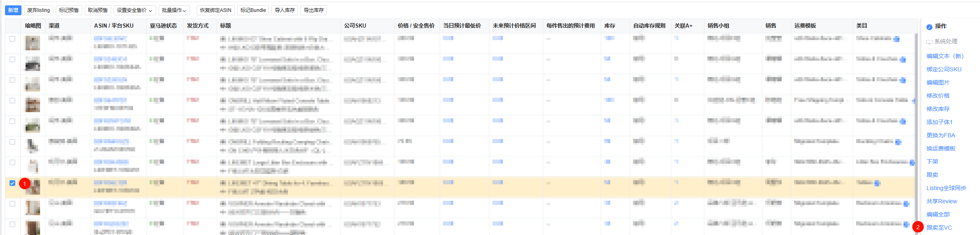Open Listing全球同步 operation
Viewport: 980px width, 235px height.
pyautogui.click(x=946, y=188)
